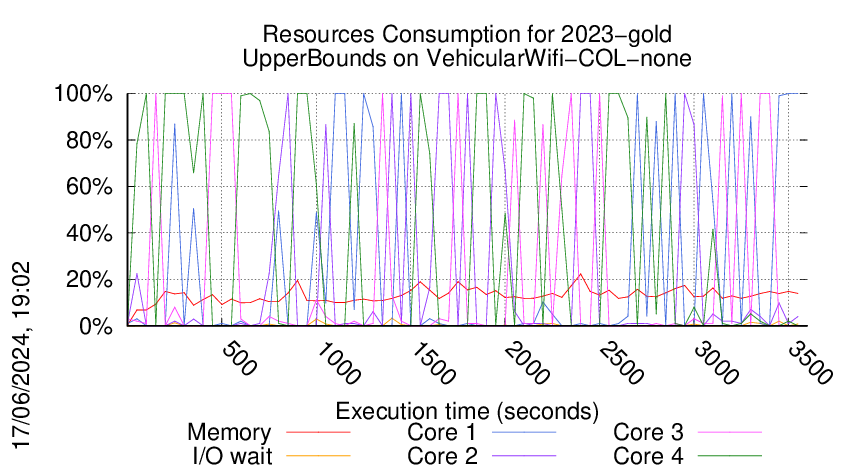This screenshot has height=475, width=850.
Task: Click the 'Memory' legend label
Action: [229, 433]
